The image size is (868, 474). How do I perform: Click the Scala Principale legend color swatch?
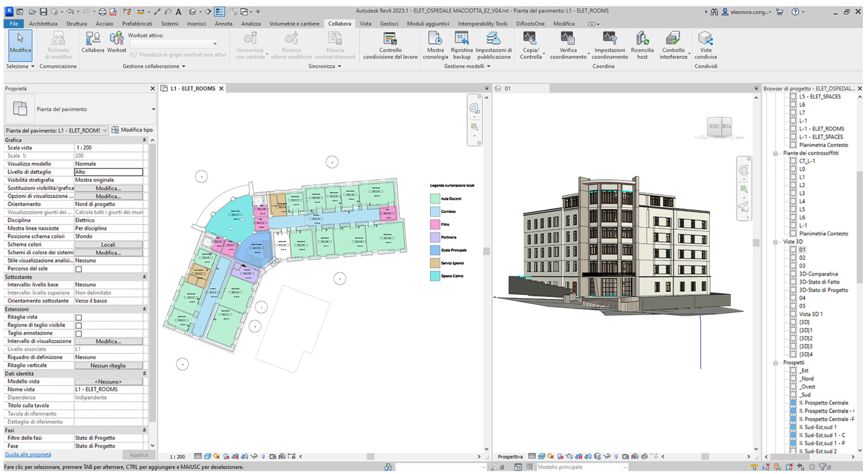pos(435,250)
